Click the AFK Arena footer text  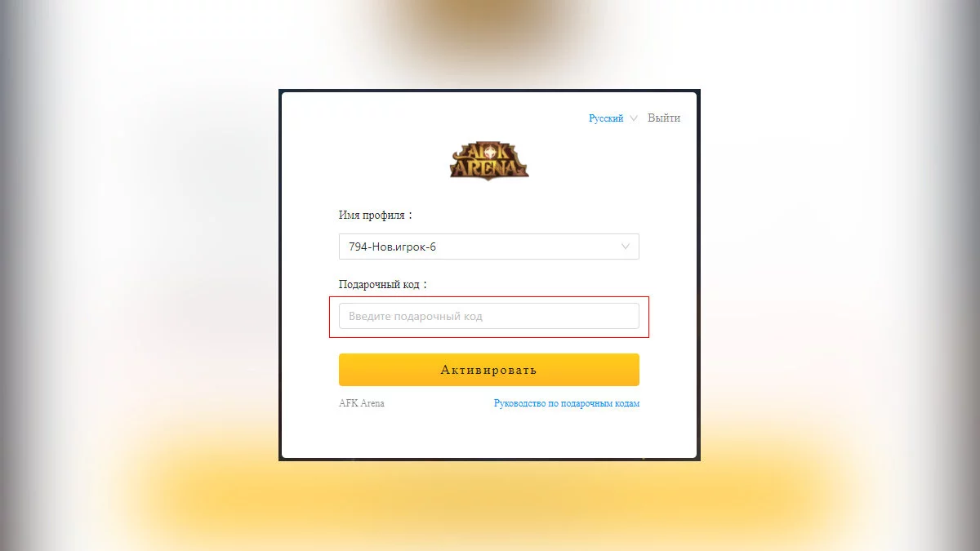click(x=362, y=403)
